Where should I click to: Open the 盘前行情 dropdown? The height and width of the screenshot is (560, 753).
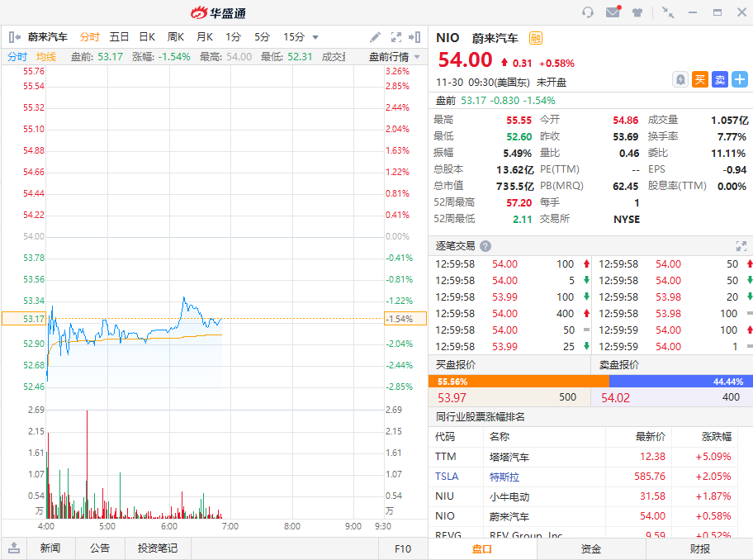[395, 57]
